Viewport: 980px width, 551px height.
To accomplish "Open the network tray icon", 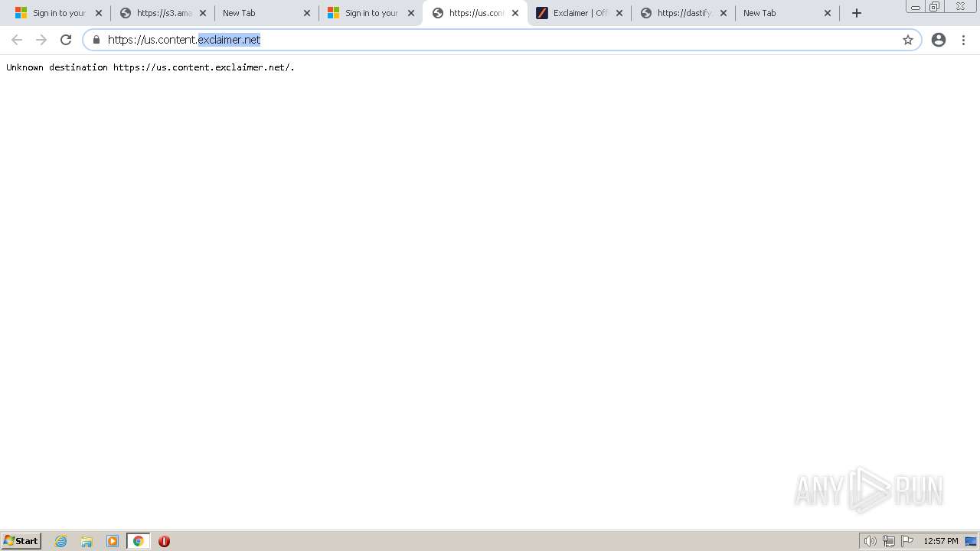I will [888, 541].
